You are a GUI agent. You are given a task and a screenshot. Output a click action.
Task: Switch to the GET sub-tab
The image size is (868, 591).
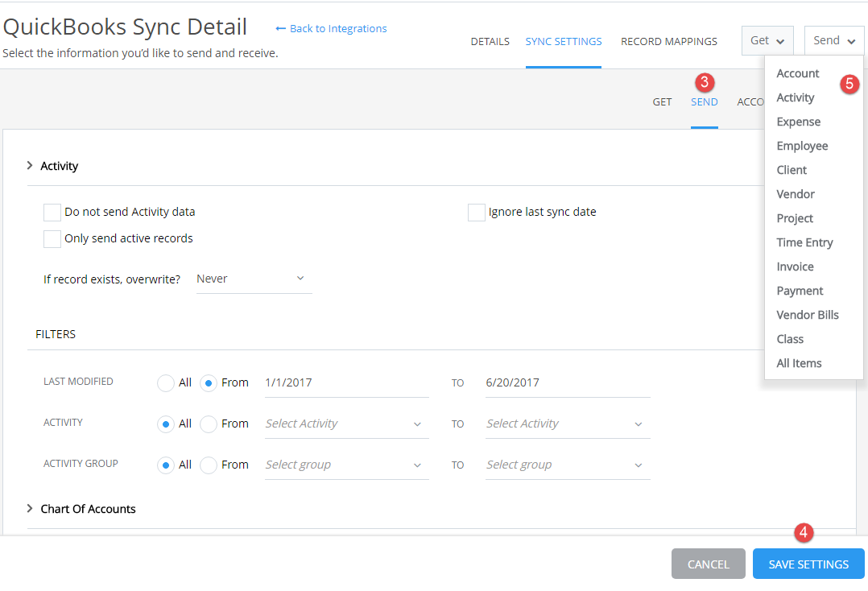(x=662, y=101)
